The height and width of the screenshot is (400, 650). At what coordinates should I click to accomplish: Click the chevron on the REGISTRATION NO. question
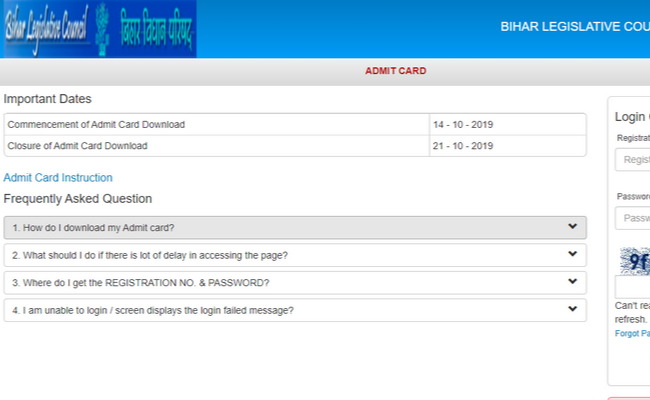[x=572, y=282]
